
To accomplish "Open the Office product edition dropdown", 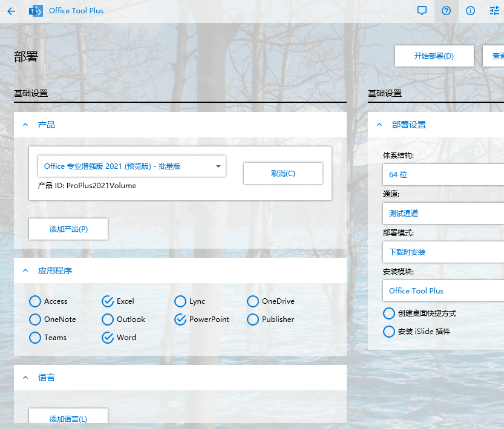I will pos(132,166).
